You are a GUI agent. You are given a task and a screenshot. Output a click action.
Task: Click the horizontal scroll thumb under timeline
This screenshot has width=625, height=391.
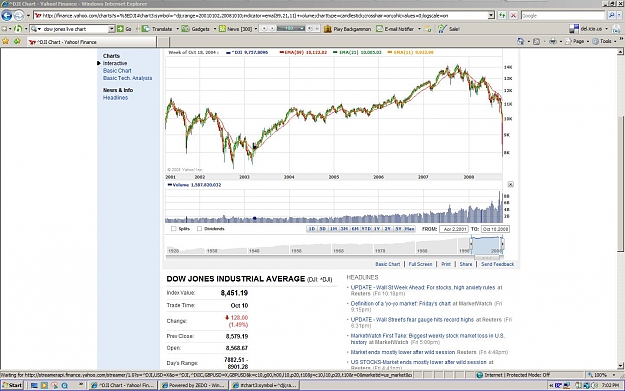[x=487, y=257]
